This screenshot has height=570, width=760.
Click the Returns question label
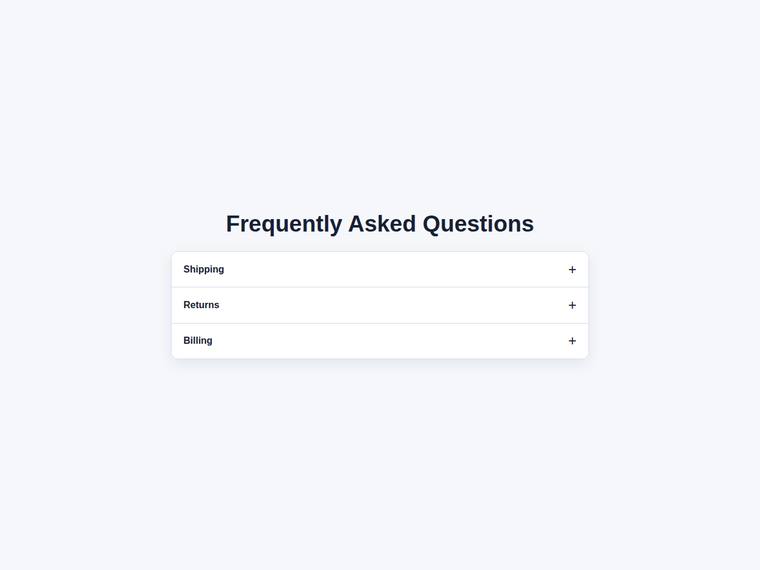click(201, 305)
